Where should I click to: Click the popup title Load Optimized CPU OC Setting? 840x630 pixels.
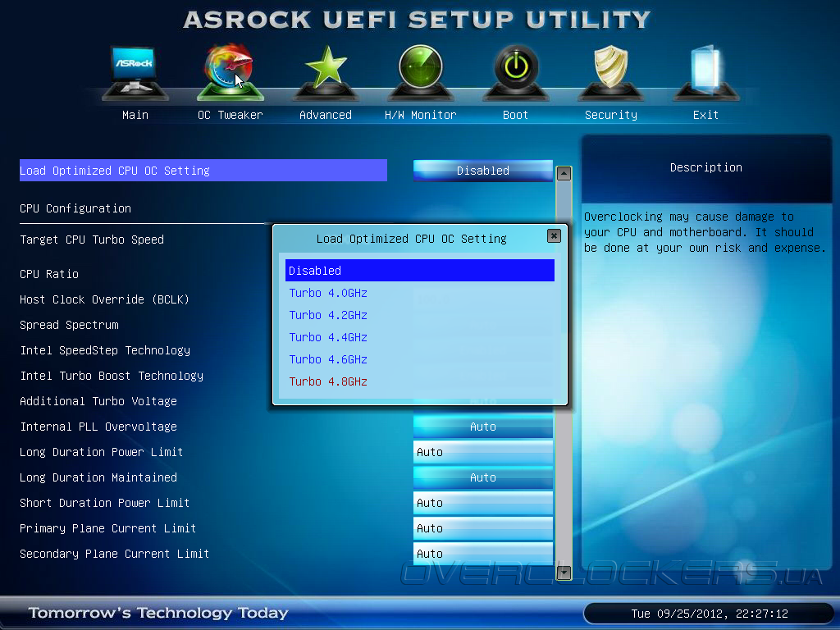tap(412, 239)
